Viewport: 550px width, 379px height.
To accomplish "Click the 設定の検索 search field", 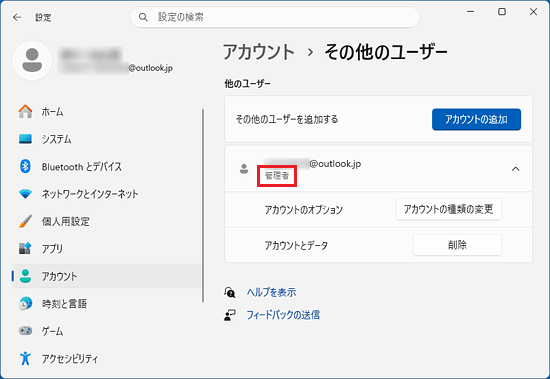I will coord(275,17).
